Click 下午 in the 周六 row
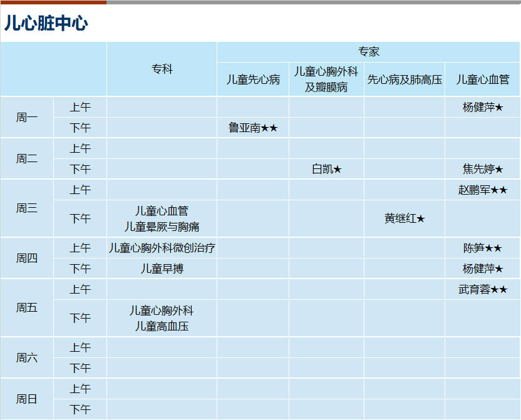Viewport: 521px width, 420px height. (x=80, y=368)
